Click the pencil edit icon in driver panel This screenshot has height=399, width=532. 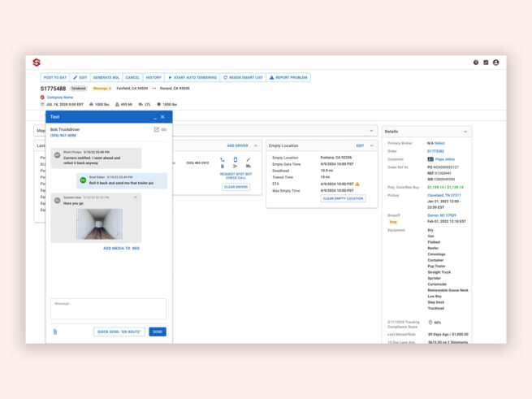click(x=249, y=159)
